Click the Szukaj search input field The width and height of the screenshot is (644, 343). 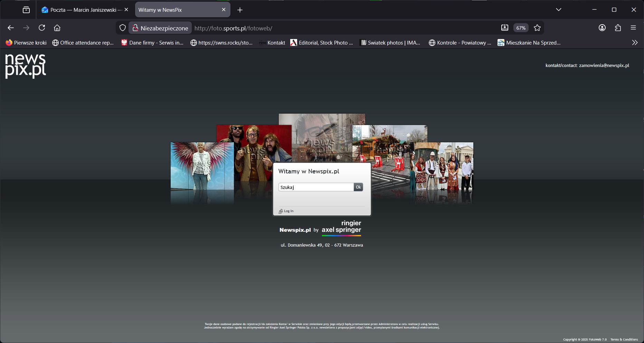click(x=316, y=187)
